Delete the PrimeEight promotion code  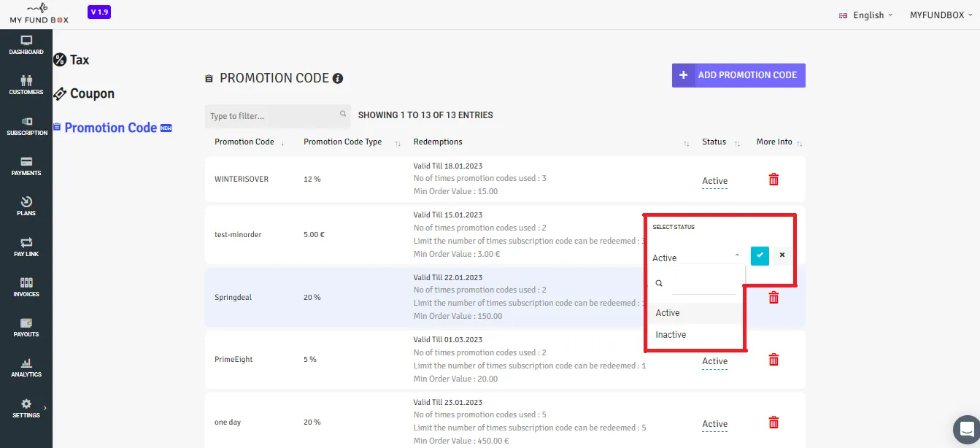pyautogui.click(x=774, y=360)
